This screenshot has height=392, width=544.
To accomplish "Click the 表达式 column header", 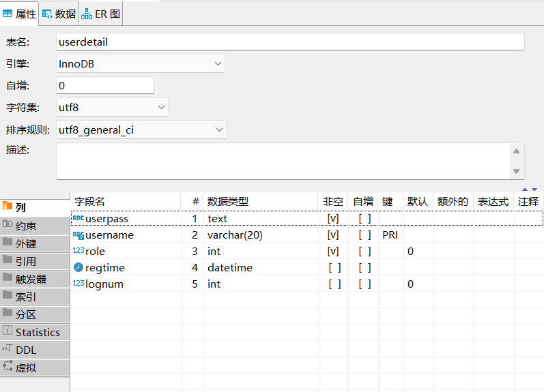I will click(x=493, y=201).
